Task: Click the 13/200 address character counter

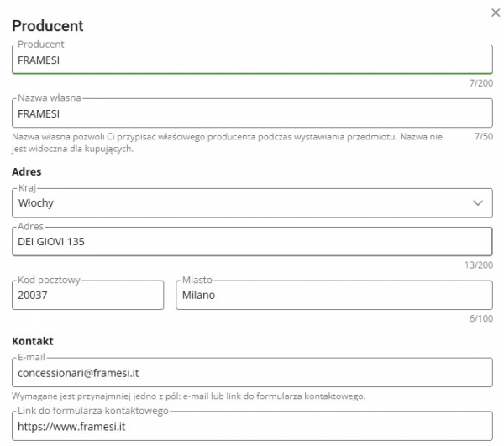Action: (478, 265)
